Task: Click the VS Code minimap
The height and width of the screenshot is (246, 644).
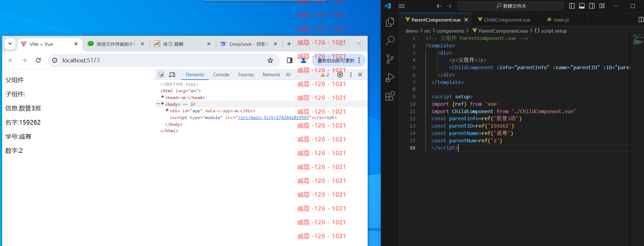Action: (x=638, y=40)
